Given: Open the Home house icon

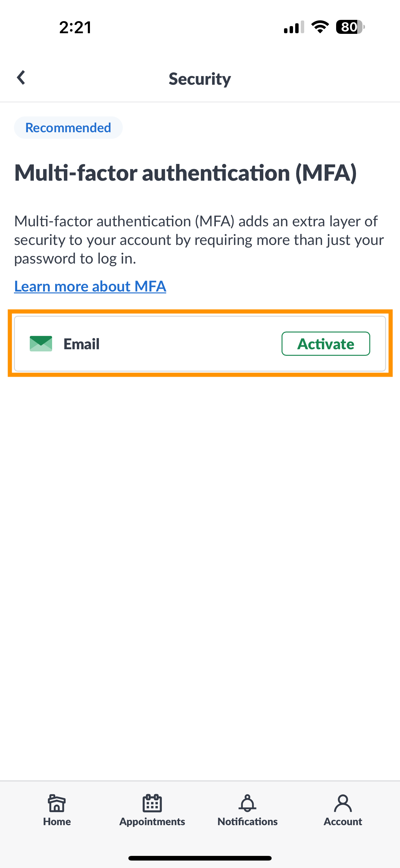Looking at the screenshot, I should [x=57, y=803].
